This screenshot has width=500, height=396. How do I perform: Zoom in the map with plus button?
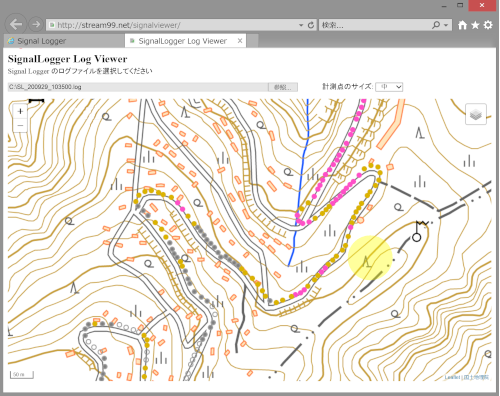coord(20,111)
